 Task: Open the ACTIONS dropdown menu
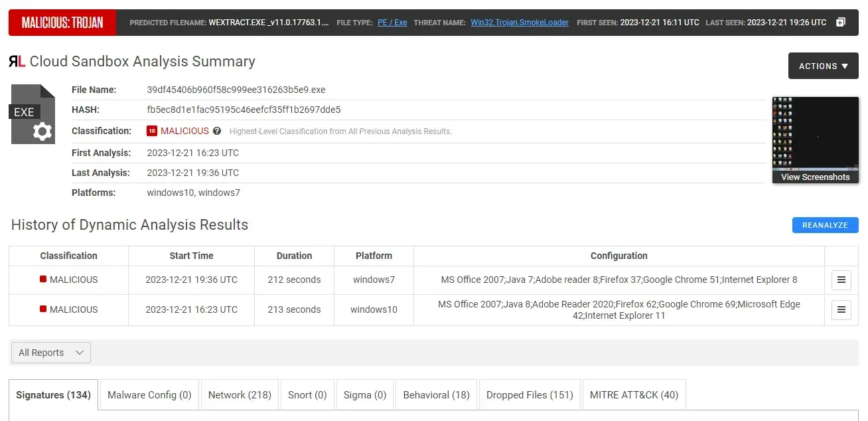[823, 66]
